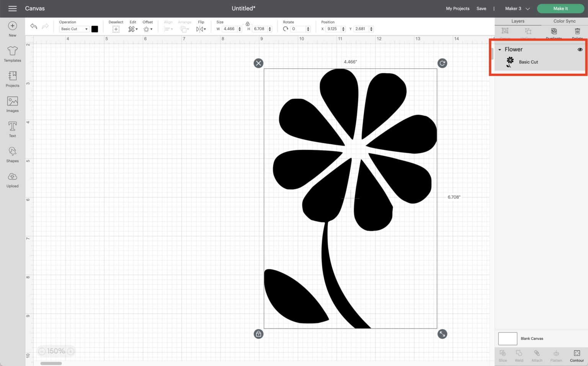Open the Upload tool
The width and height of the screenshot is (588, 366).
pyautogui.click(x=12, y=180)
